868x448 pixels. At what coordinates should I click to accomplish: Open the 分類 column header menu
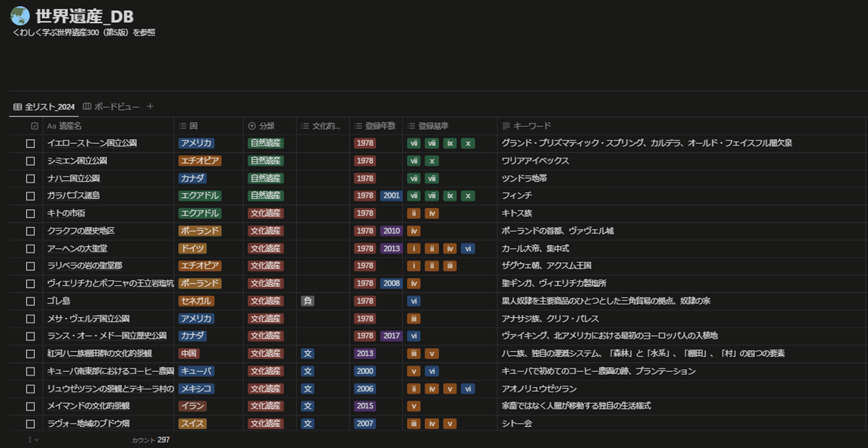(x=269, y=126)
